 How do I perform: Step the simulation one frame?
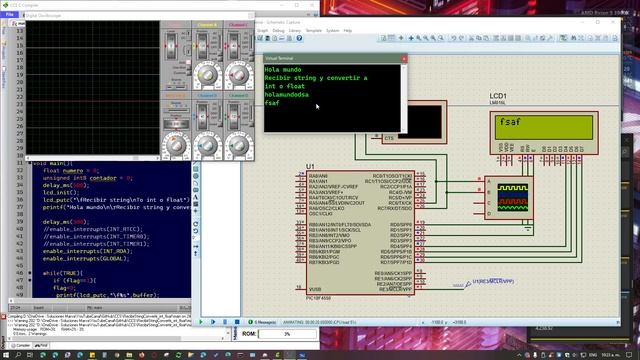point(213,322)
